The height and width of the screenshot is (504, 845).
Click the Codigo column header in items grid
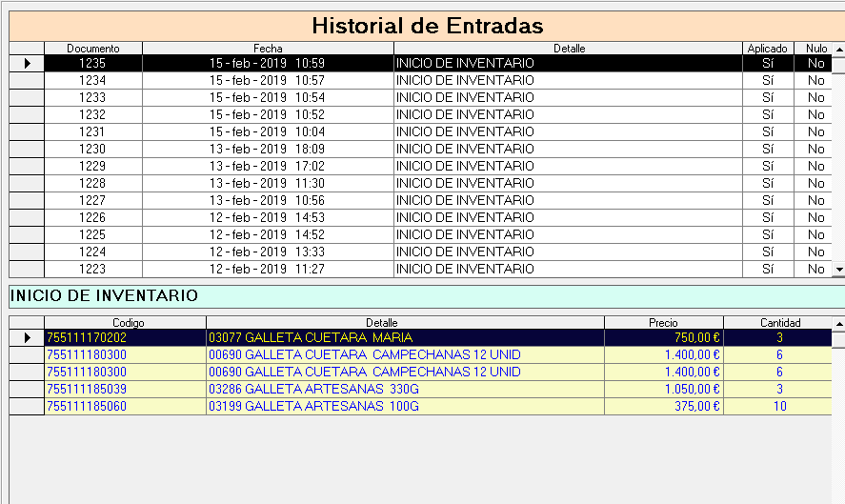[x=125, y=322]
